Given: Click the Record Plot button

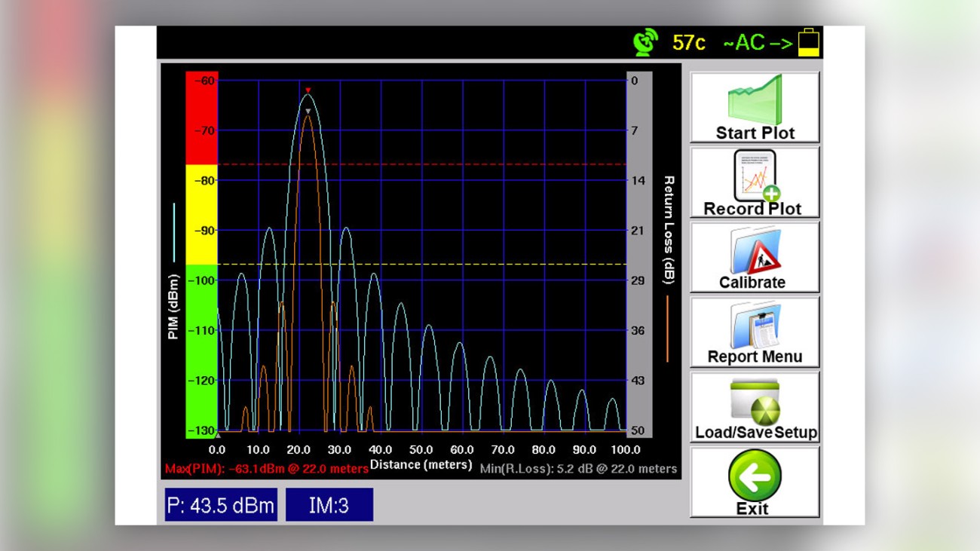Looking at the screenshot, I should click(x=755, y=183).
